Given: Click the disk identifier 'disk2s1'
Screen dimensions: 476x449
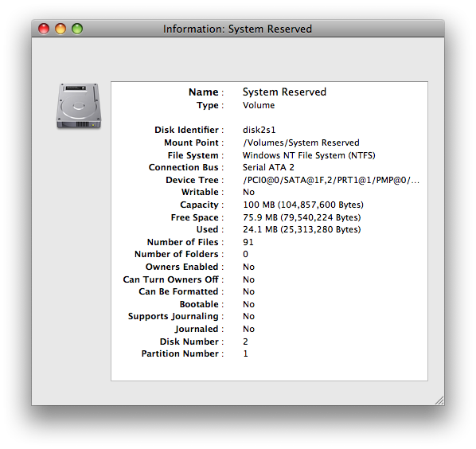Looking at the screenshot, I should (259, 130).
